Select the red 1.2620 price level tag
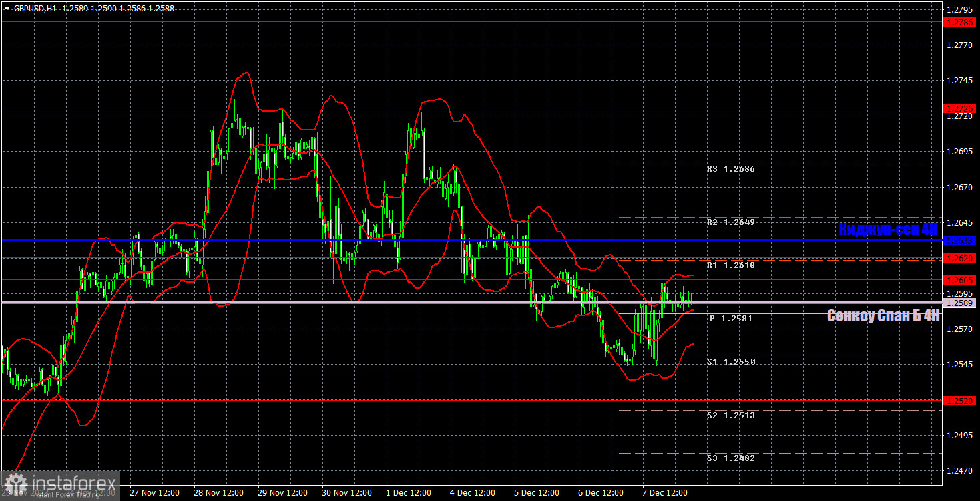The image size is (980, 501). tap(961, 258)
